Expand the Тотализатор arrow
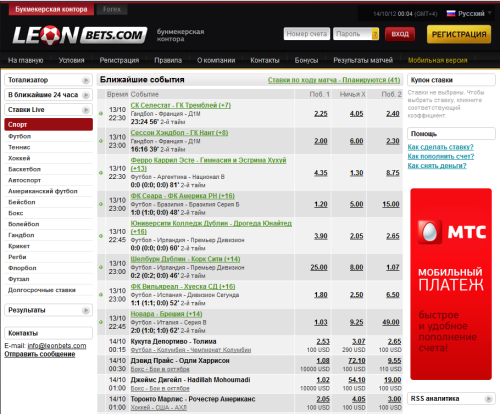The height and width of the screenshot is (414, 500). (86, 80)
